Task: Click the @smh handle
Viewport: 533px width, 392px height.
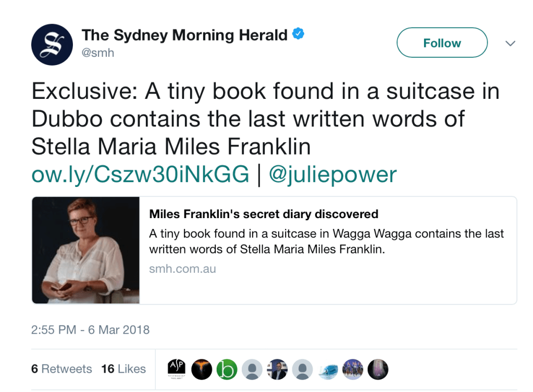Action: (x=98, y=53)
